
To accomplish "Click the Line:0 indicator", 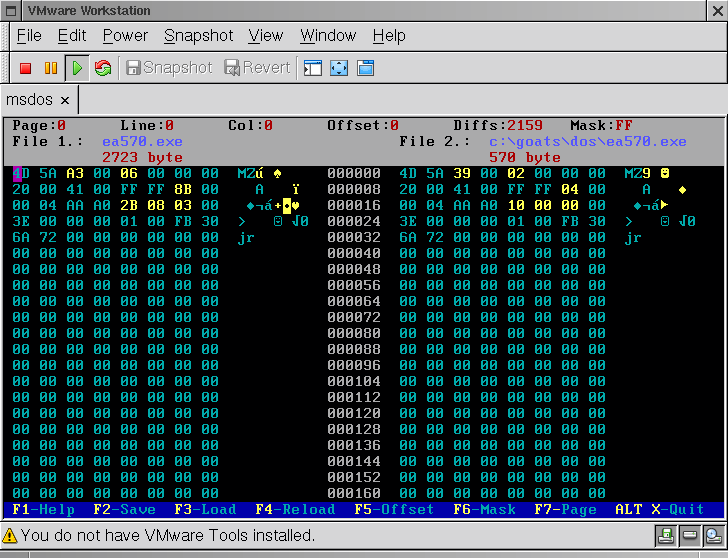I will coord(147,125).
